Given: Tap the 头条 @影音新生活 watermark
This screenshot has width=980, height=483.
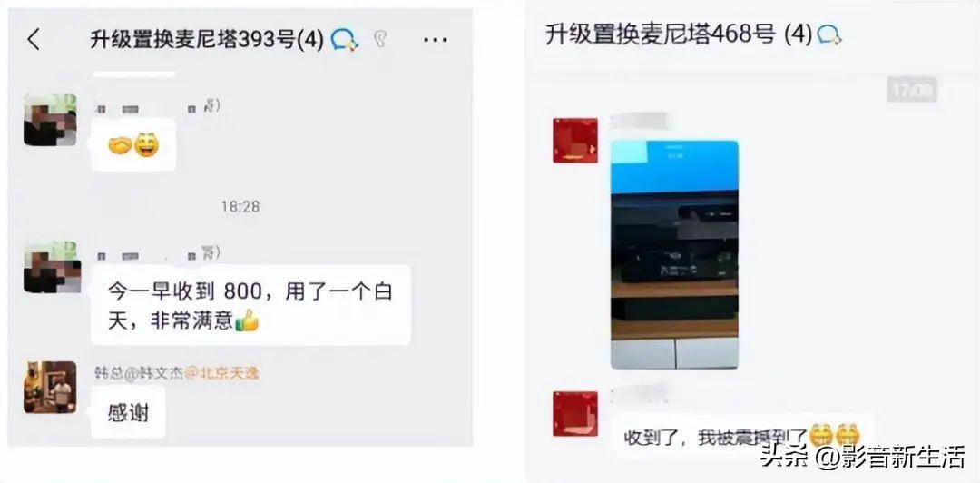Looking at the screenshot, I should 863,458.
